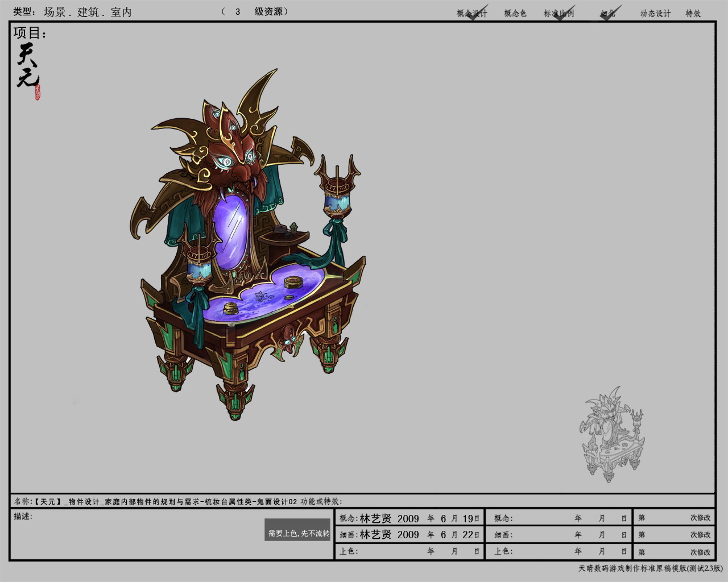Click the gray note 需要上色,先不流转
This screenshot has width=728, height=582.
point(297,530)
